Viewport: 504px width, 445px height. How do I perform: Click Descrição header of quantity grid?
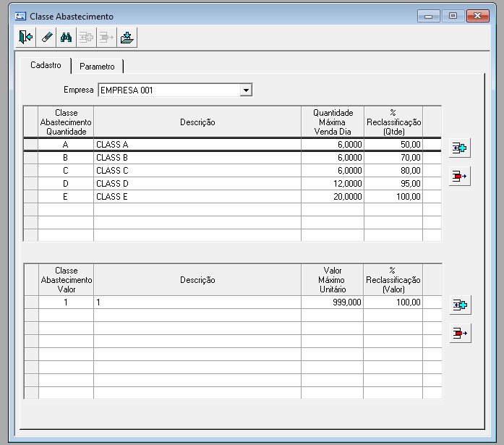197,122
